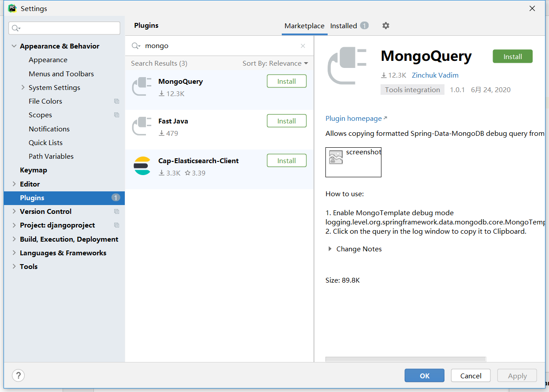Install the Fast Java plugin

287,121
